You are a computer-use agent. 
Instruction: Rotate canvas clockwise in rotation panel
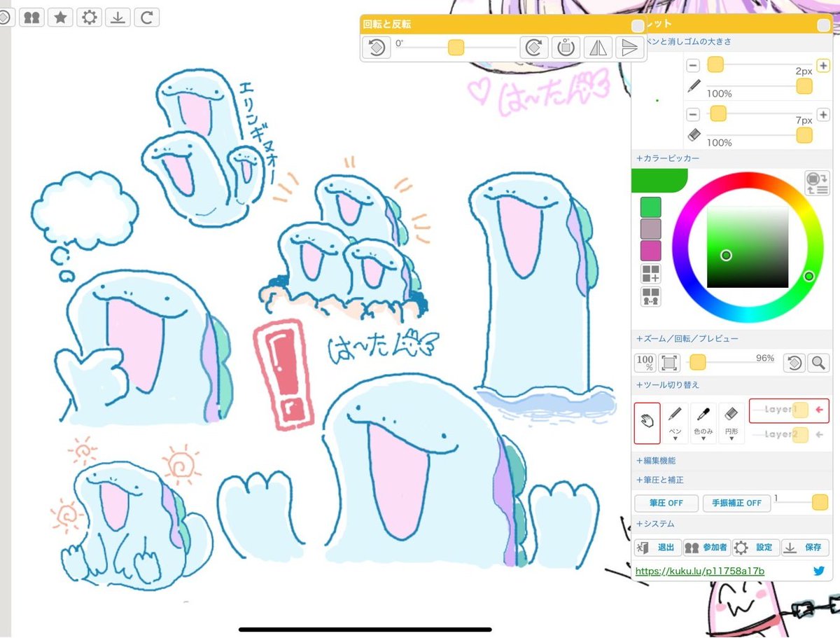click(x=533, y=48)
